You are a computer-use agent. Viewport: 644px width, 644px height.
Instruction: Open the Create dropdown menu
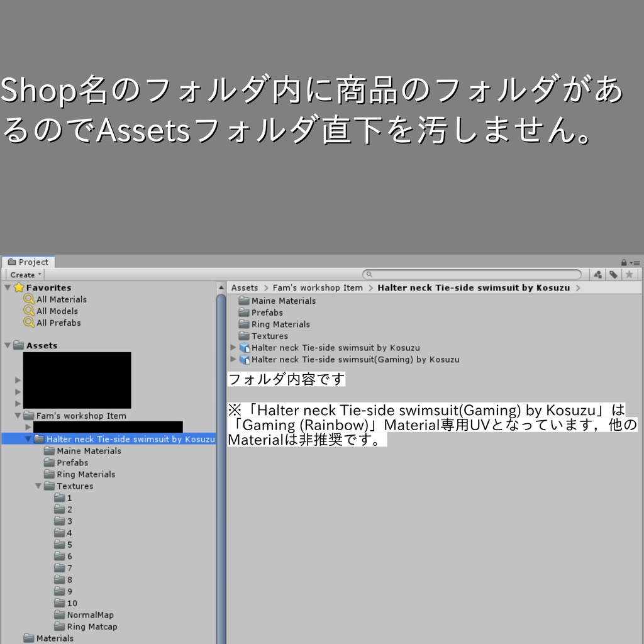[x=24, y=274]
